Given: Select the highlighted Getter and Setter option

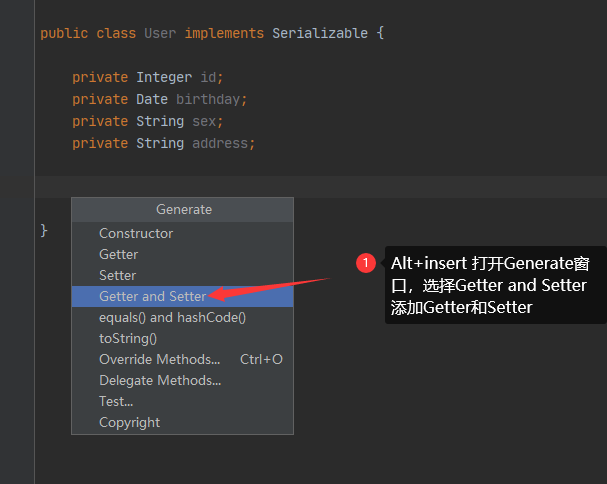Looking at the screenshot, I should click(152, 296).
